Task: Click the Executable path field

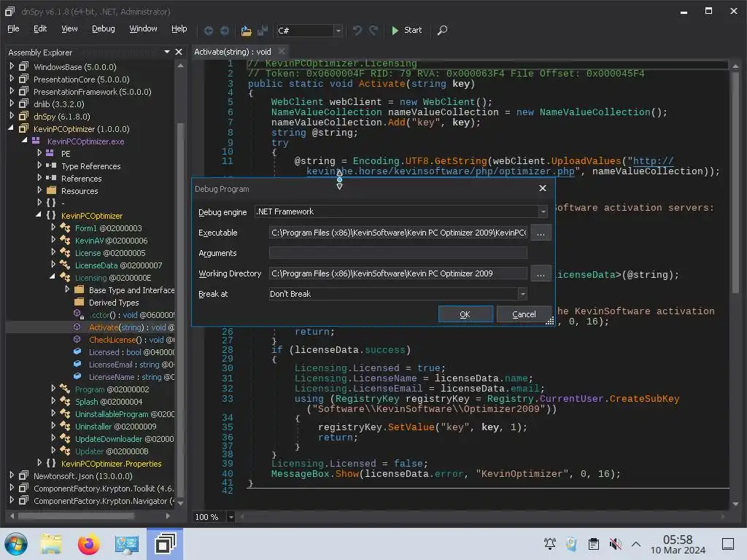Action: pyautogui.click(x=398, y=233)
